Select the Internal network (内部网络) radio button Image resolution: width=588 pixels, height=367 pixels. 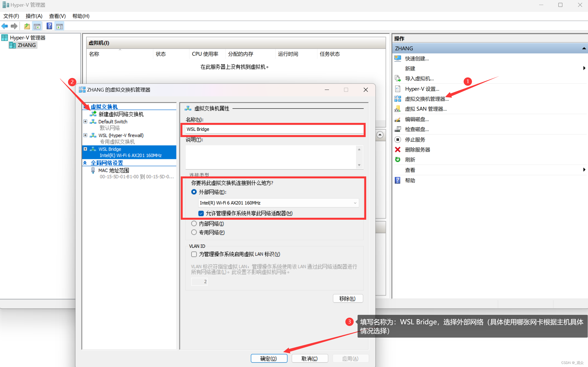[194, 224]
